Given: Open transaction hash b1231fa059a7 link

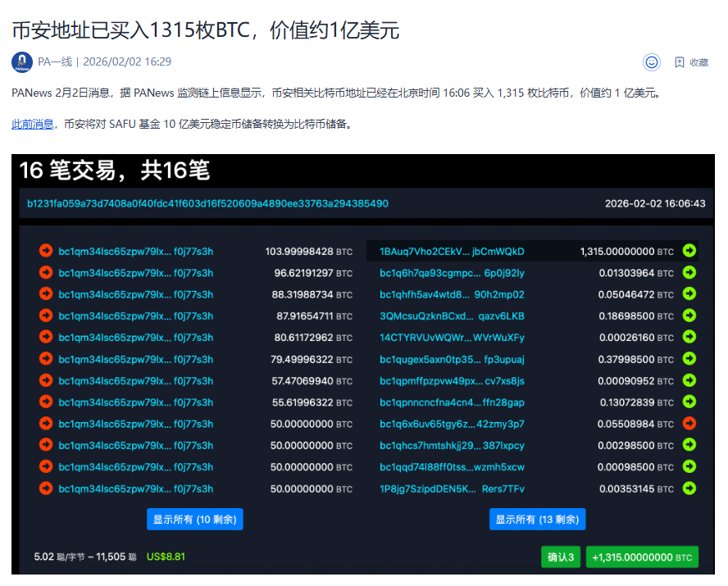Looking at the screenshot, I should [x=207, y=203].
